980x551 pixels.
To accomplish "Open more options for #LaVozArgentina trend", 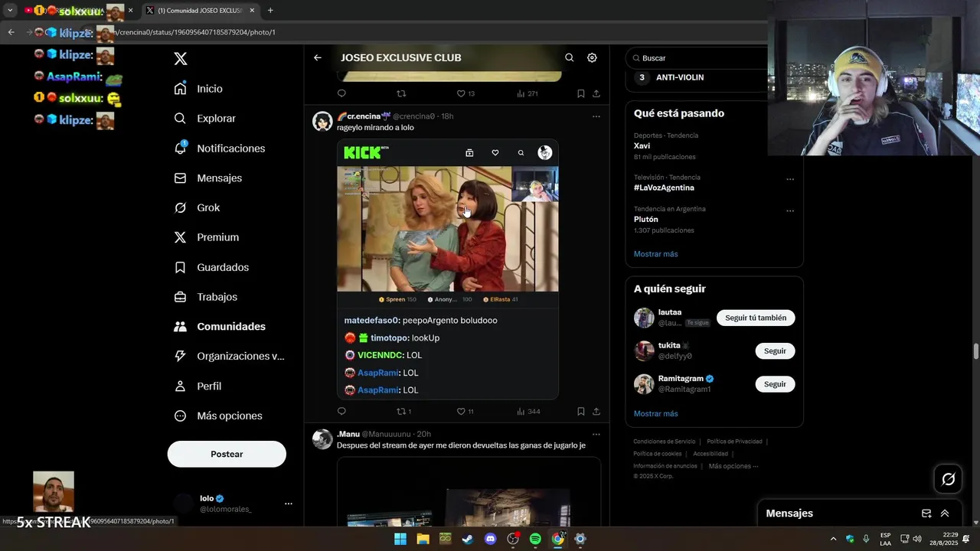I will 790,179.
